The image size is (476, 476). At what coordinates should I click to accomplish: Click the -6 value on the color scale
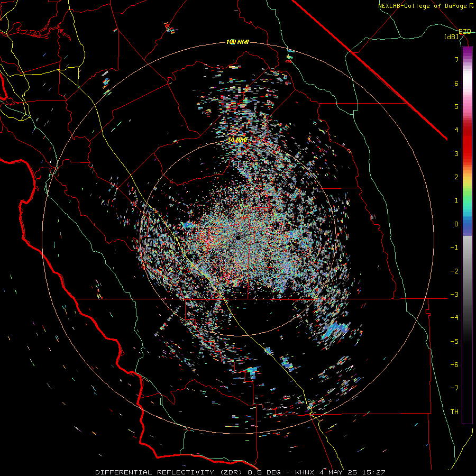pos(454,365)
